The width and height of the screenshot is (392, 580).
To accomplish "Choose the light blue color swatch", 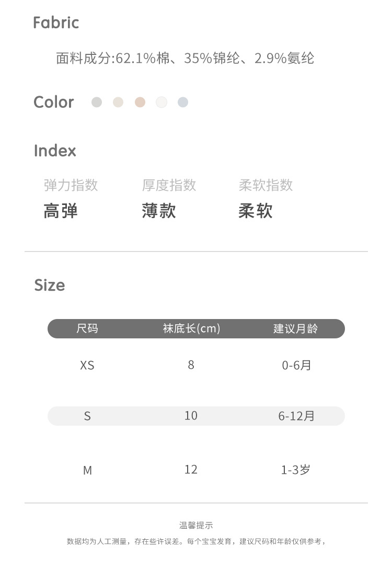I will (x=182, y=102).
